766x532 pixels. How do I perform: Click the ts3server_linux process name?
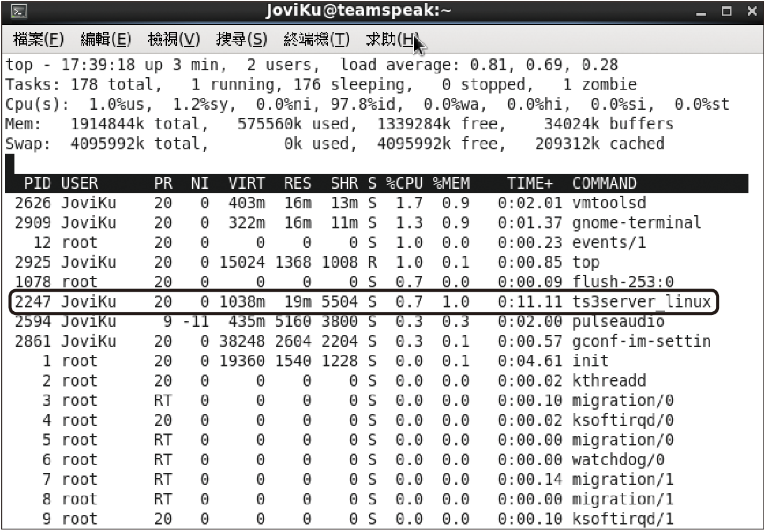click(642, 302)
